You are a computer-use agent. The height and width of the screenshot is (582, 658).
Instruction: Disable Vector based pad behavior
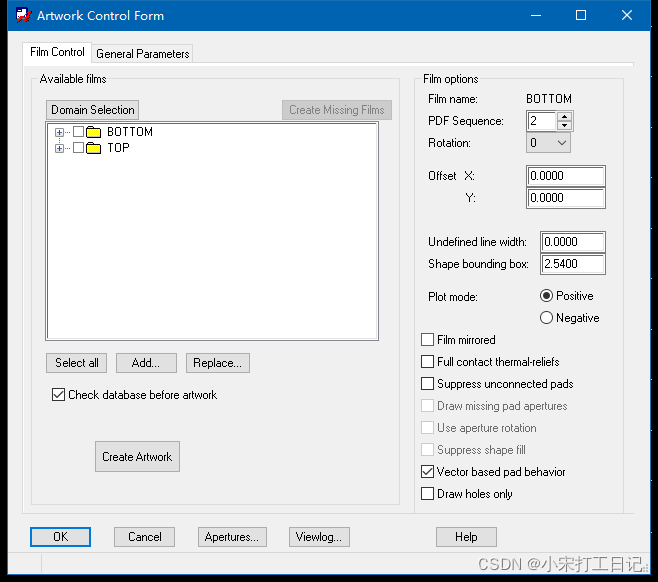click(429, 472)
